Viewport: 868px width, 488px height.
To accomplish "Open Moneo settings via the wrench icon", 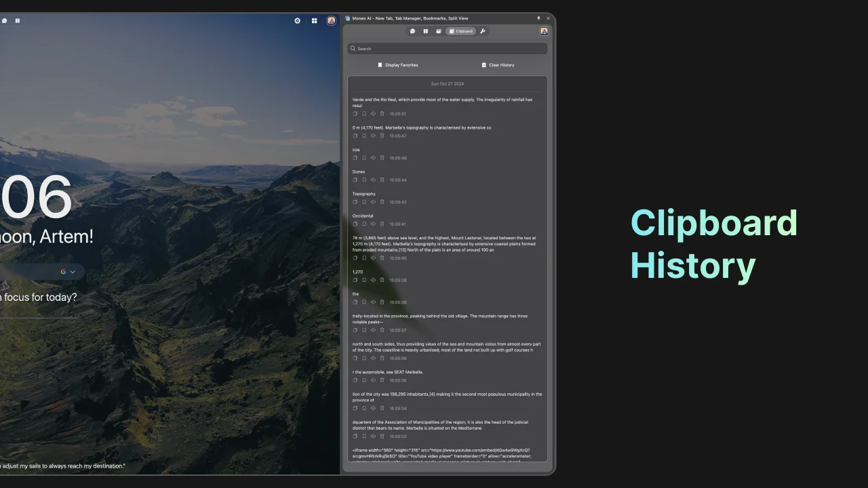I will point(482,31).
